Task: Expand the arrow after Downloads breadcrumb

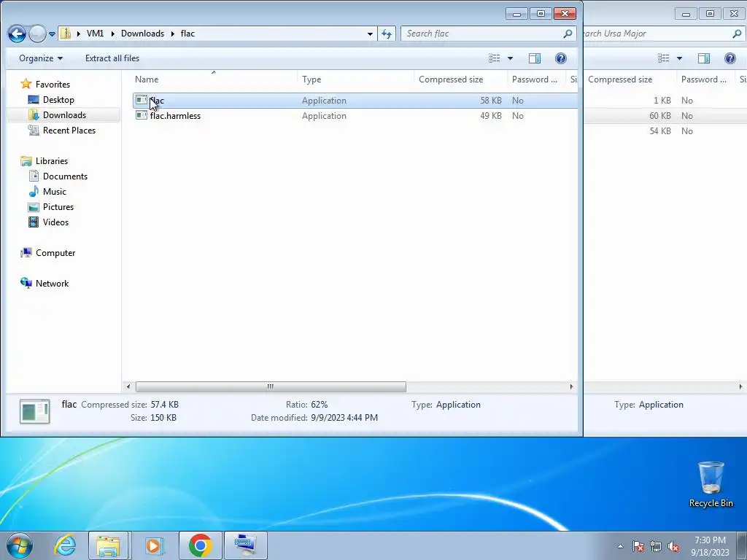Action: (172, 34)
